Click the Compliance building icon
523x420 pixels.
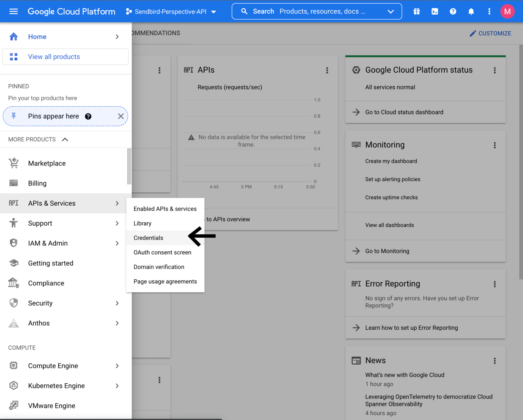pyautogui.click(x=14, y=283)
